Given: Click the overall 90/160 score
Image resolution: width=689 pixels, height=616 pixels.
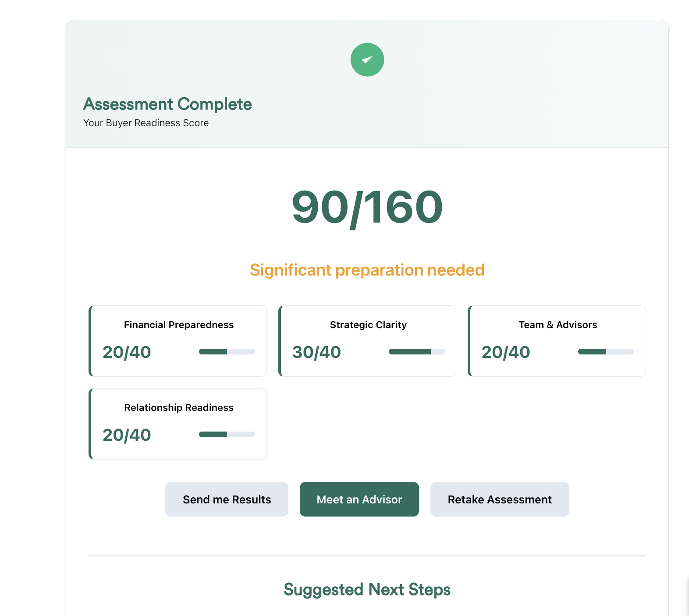Looking at the screenshot, I should [367, 207].
